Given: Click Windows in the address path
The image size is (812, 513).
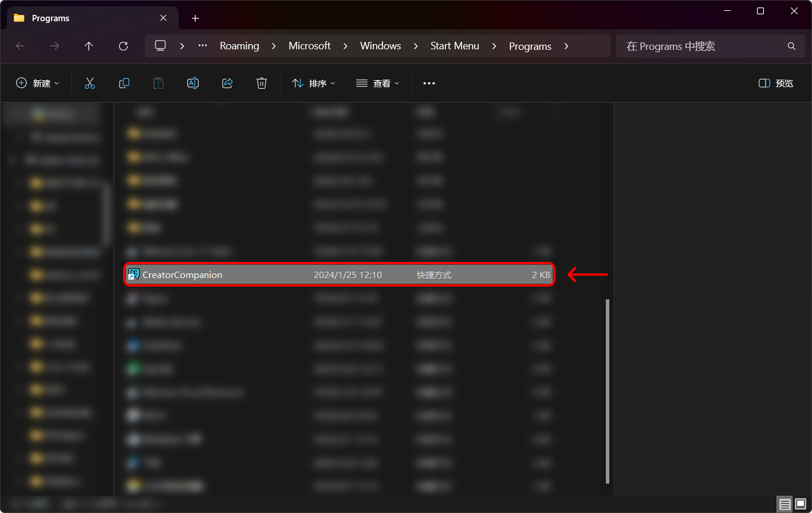Looking at the screenshot, I should (x=381, y=46).
